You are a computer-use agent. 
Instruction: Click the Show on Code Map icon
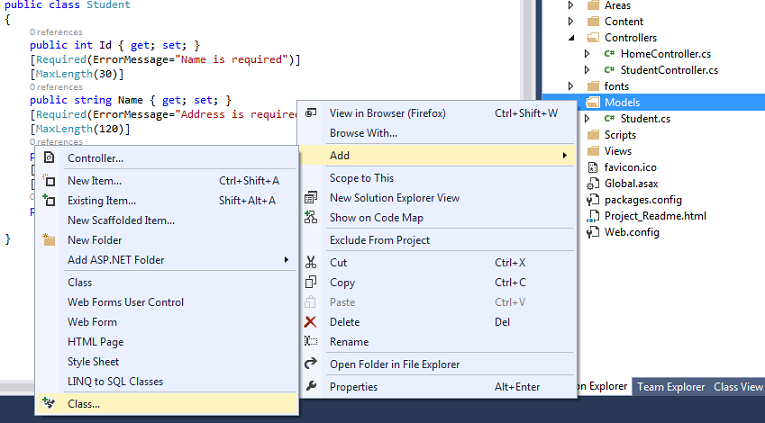pos(310,218)
